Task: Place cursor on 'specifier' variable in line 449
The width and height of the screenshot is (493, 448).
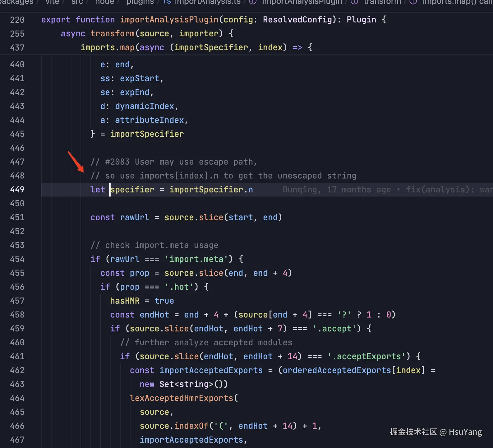Action: [x=132, y=190]
